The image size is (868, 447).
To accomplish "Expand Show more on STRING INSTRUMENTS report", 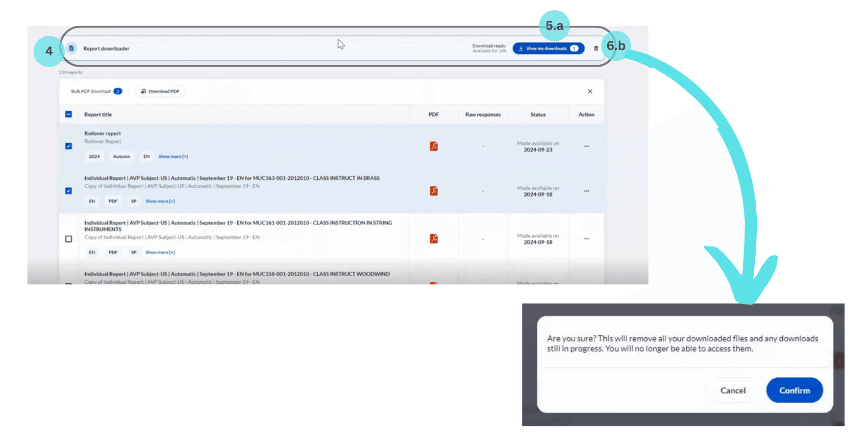I will (x=160, y=252).
